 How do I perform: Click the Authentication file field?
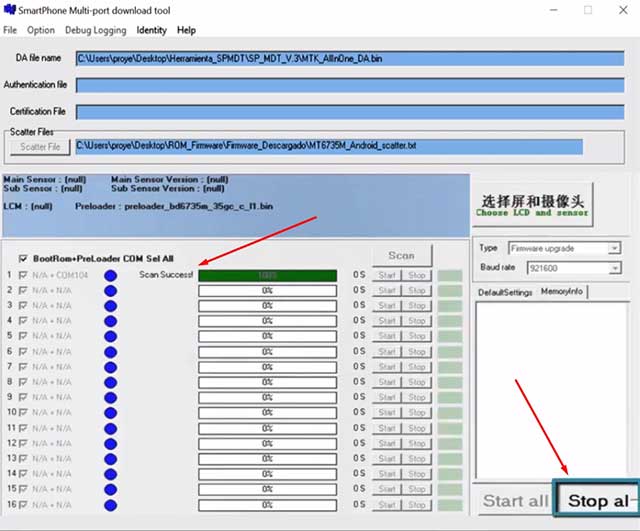350,85
